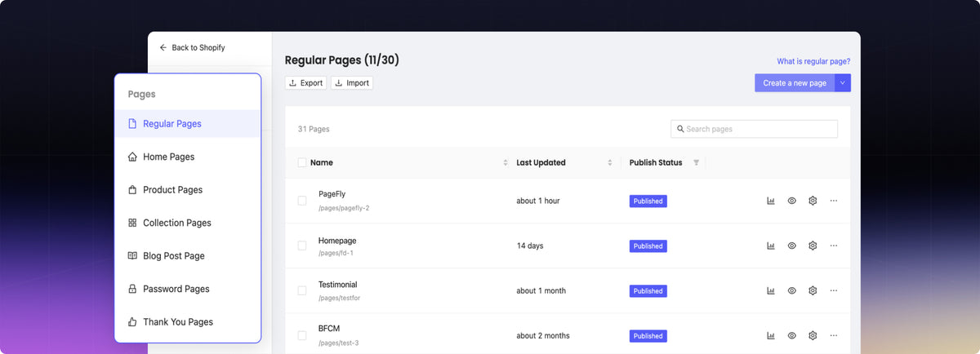Open analytics chart for BFCM page
This screenshot has height=354, width=980.
point(770,335)
